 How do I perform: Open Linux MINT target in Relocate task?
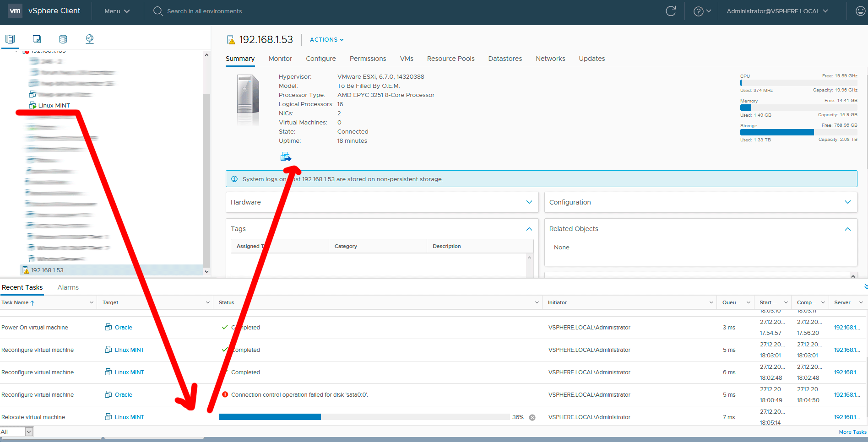pyautogui.click(x=129, y=417)
